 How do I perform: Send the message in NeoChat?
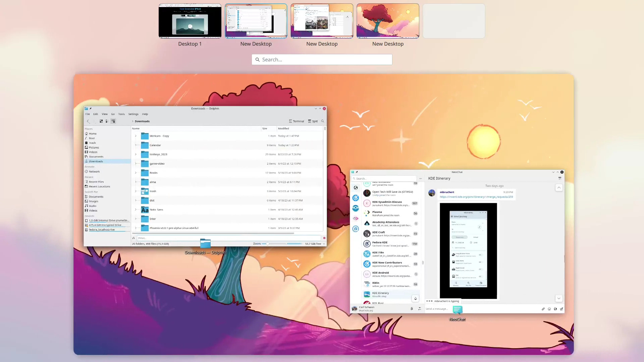coord(561,309)
